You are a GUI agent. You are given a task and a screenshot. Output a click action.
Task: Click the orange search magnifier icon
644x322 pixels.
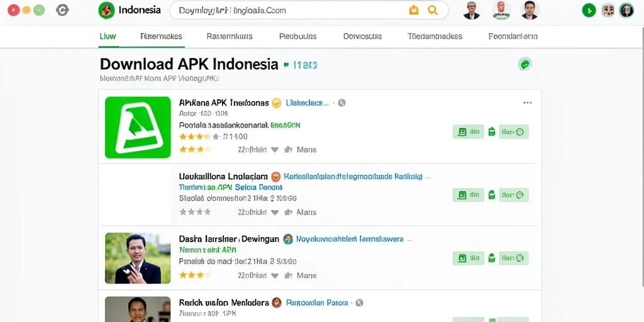[x=433, y=10]
